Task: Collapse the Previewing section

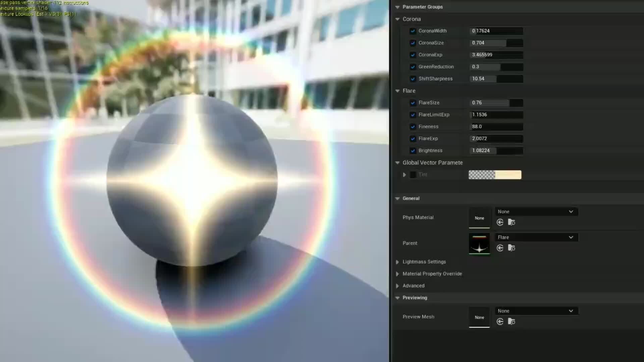Action: [x=397, y=298]
